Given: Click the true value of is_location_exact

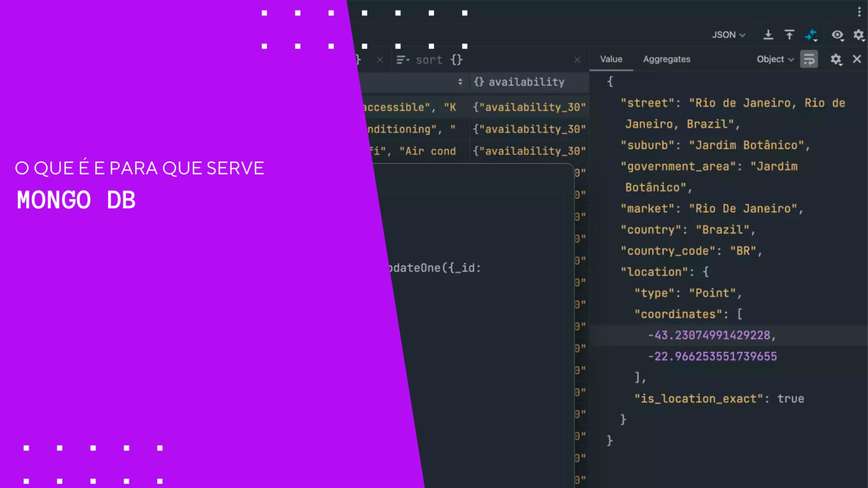Looking at the screenshot, I should (791, 399).
